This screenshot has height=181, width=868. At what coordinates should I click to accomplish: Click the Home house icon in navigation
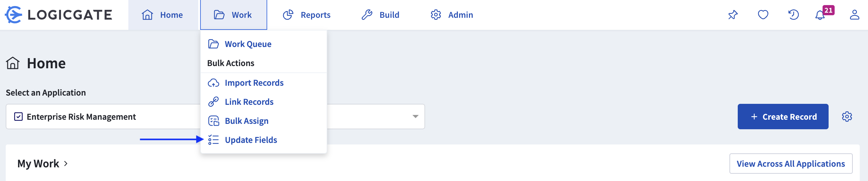(147, 15)
